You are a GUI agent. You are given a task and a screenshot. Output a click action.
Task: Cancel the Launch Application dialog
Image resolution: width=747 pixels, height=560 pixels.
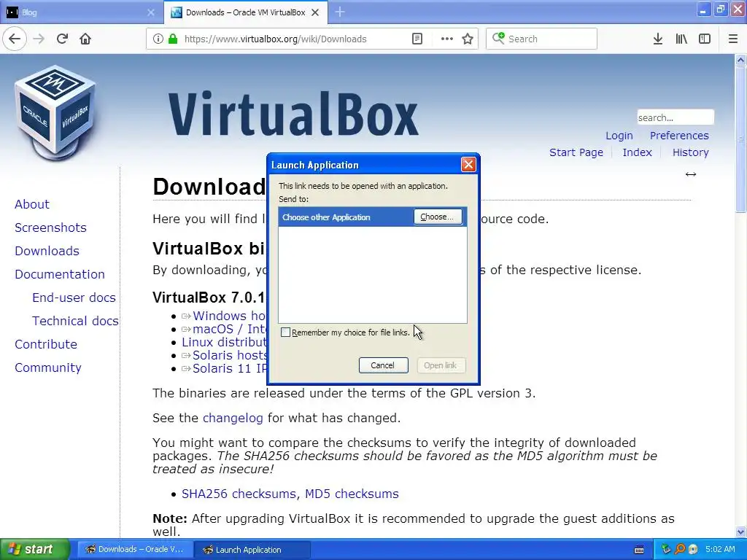point(383,365)
